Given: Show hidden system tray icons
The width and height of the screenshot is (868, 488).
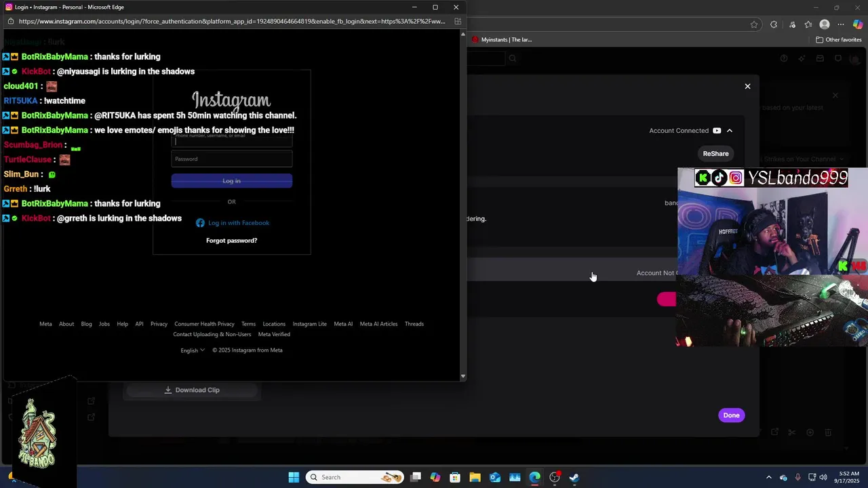Looking at the screenshot, I should [x=769, y=477].
